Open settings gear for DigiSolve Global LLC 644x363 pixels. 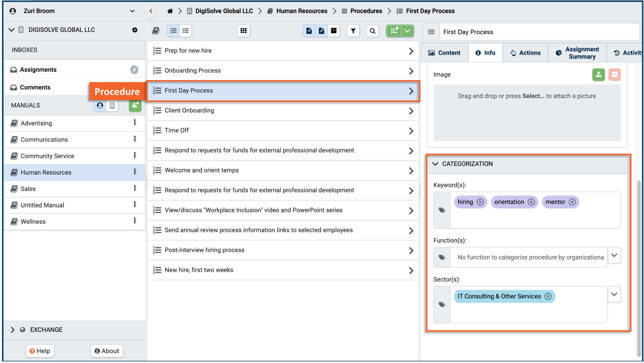[x=135, y=30]
